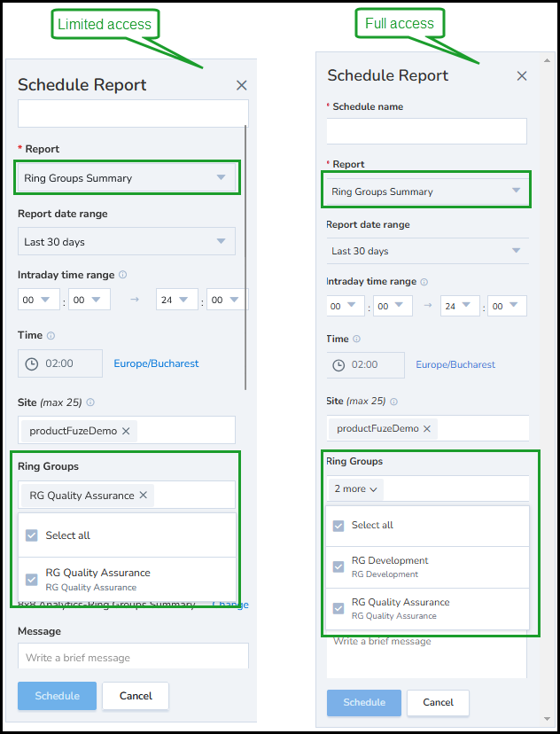Click the Site info icon in the Limited access panel

(90, 402)
